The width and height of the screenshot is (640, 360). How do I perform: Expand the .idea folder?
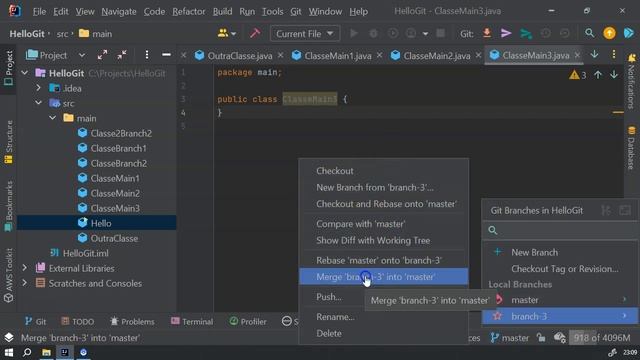pyautogui.click(x=38, y=88)
